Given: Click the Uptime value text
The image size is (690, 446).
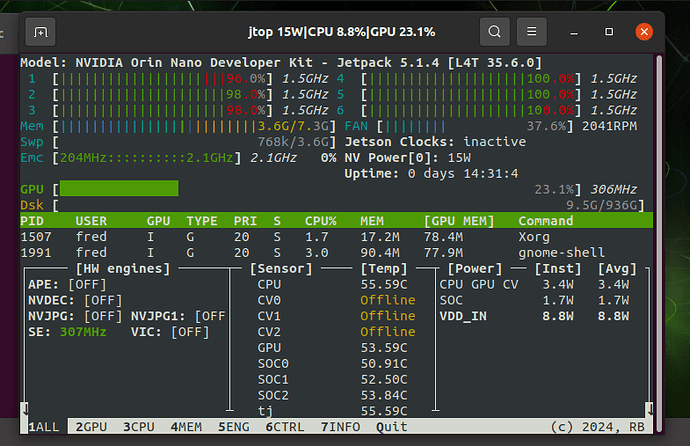Looking at the screenshot, I should (x=463, y=174).
